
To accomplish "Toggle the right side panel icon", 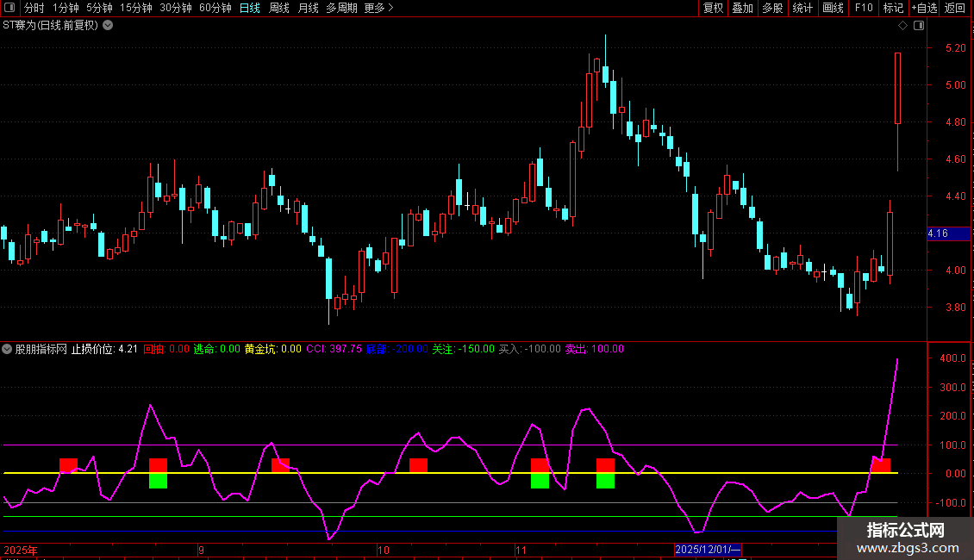I will coord(919,25).
